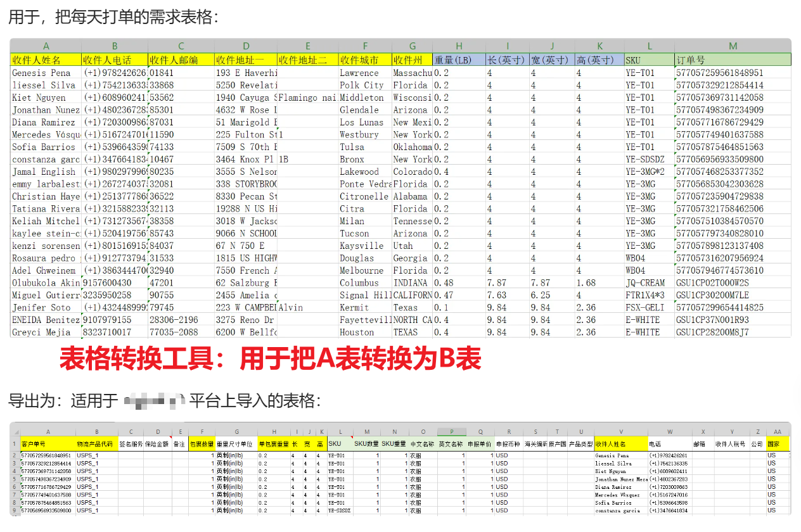The width and height of the screenshot is (801, 532).
Task: Click the 收件州 header cell
Action: pos(412,60)
